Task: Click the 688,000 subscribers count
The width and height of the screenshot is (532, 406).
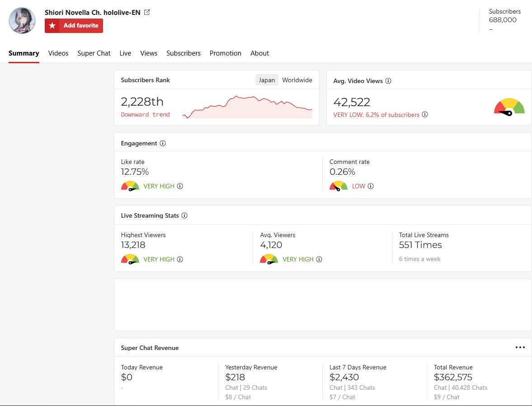Action: [503, 20]
